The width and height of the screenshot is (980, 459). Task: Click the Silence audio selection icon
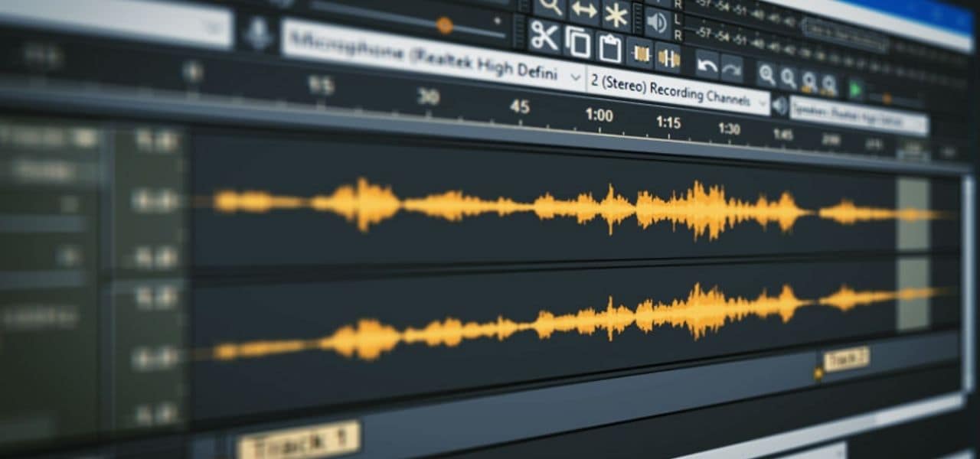[x=668, y=58]
